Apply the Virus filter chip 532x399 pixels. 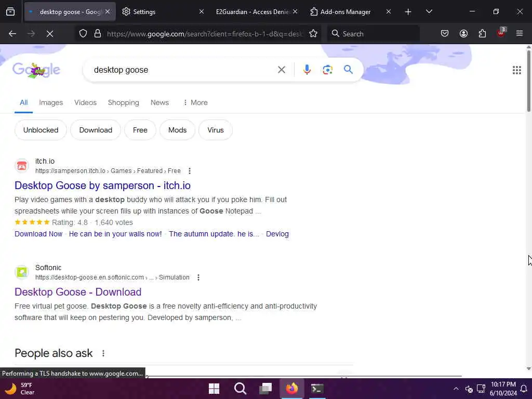point(216,130)
